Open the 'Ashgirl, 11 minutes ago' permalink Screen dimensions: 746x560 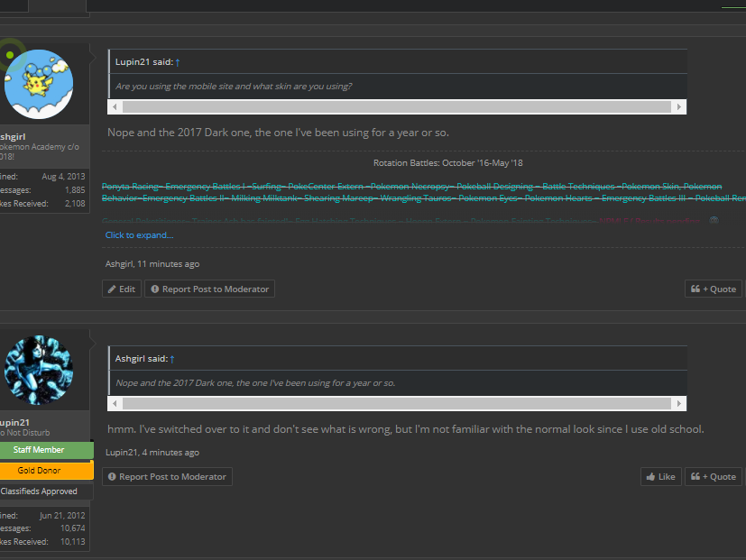tap(152, 264)
